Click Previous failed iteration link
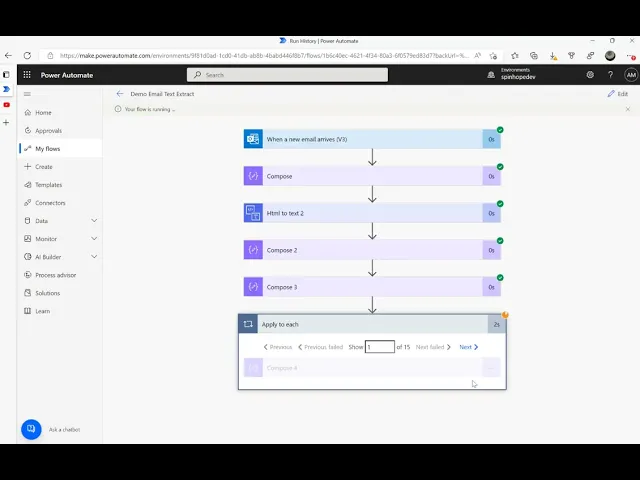640x480 pixels. (x=320, y=347)
